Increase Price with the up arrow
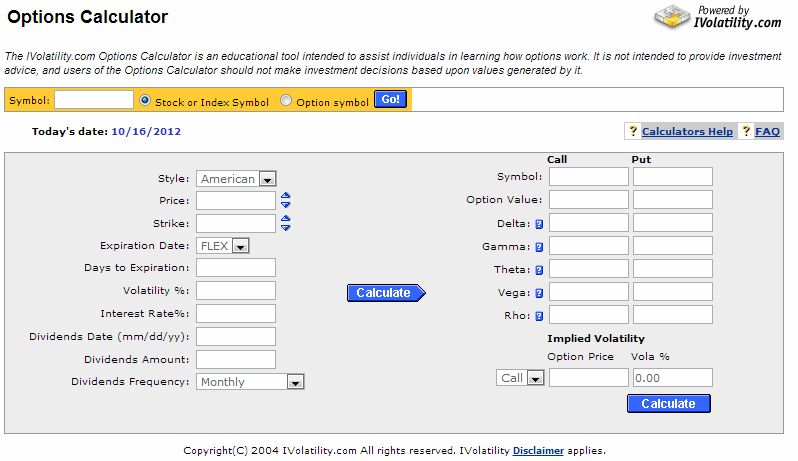Image resolution: width=798 pixels, height=461 pixels. coord(285,196)
